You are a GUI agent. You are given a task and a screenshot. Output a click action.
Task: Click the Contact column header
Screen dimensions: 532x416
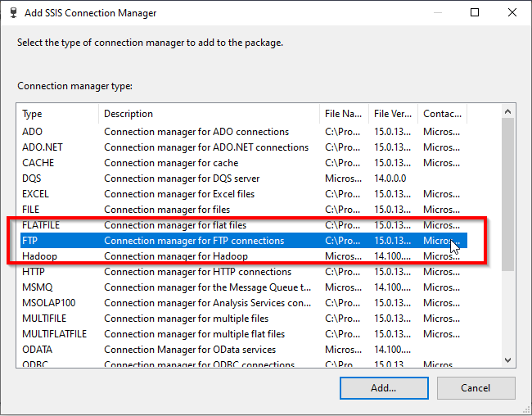(442, 114)
